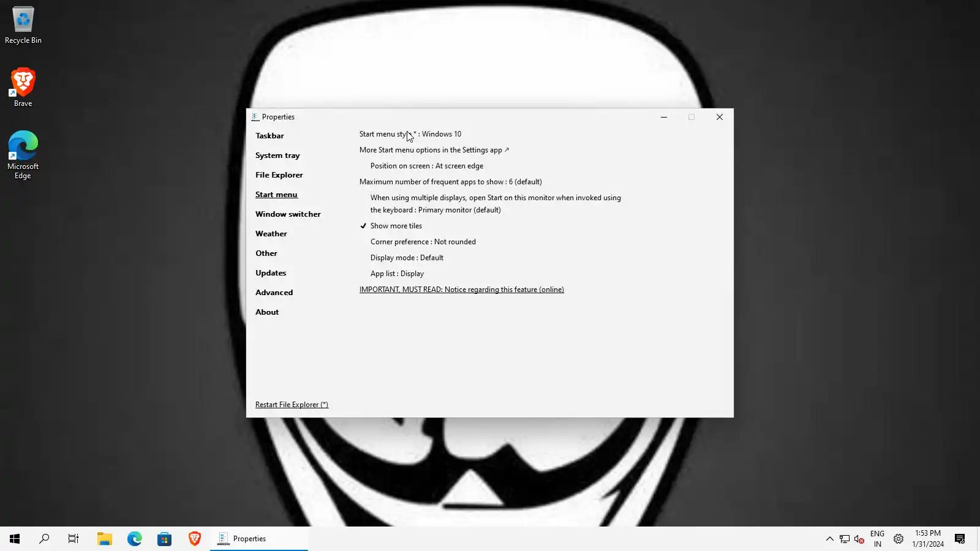Go to the Window switcher section
Viewport: 980px width, 551px height.
point(288,214)
